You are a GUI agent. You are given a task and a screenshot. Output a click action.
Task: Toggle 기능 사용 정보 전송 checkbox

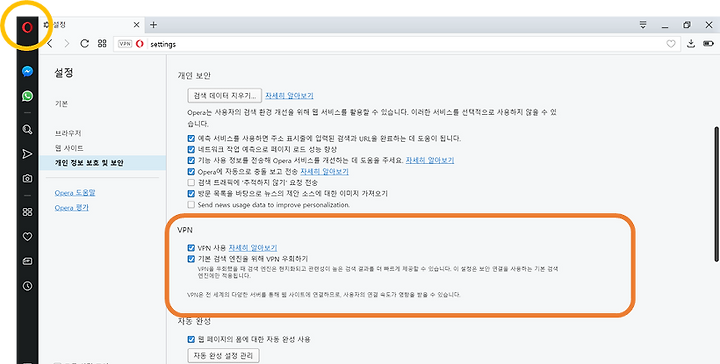click(x=191, y=160)
